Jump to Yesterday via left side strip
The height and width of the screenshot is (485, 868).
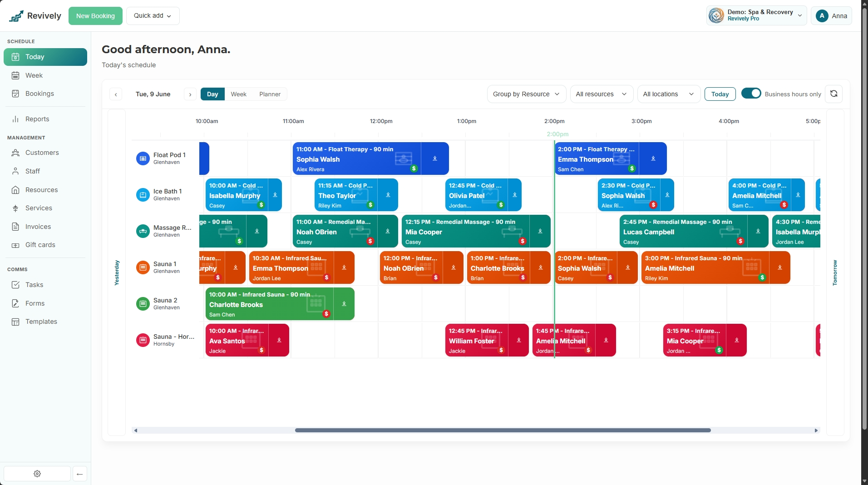click(117, 272)
